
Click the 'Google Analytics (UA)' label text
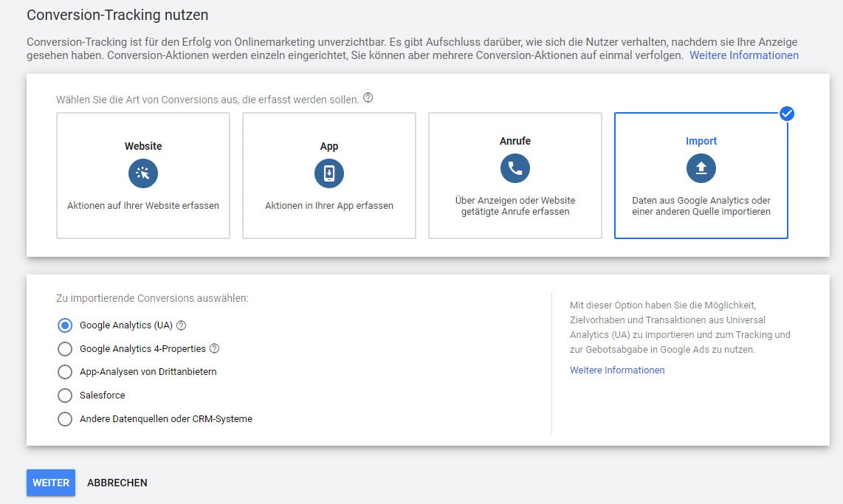(125, 325)
